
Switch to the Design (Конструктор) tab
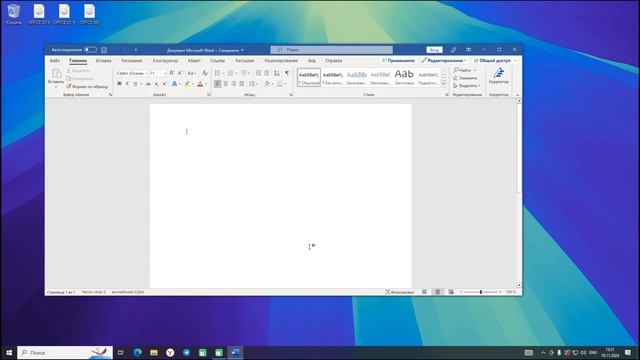tap(165, 60)
